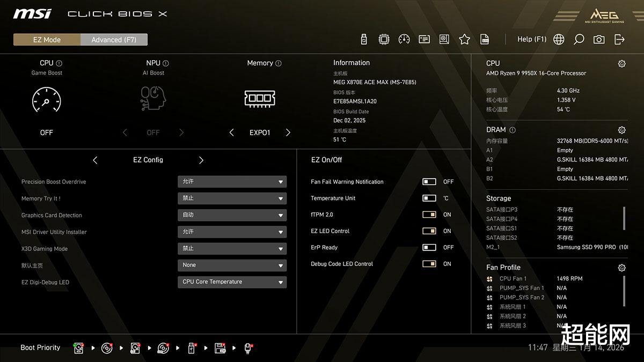Click the B2 G.SKILL 16384 MB row
The image size is (644, 362).
[557, 179]
